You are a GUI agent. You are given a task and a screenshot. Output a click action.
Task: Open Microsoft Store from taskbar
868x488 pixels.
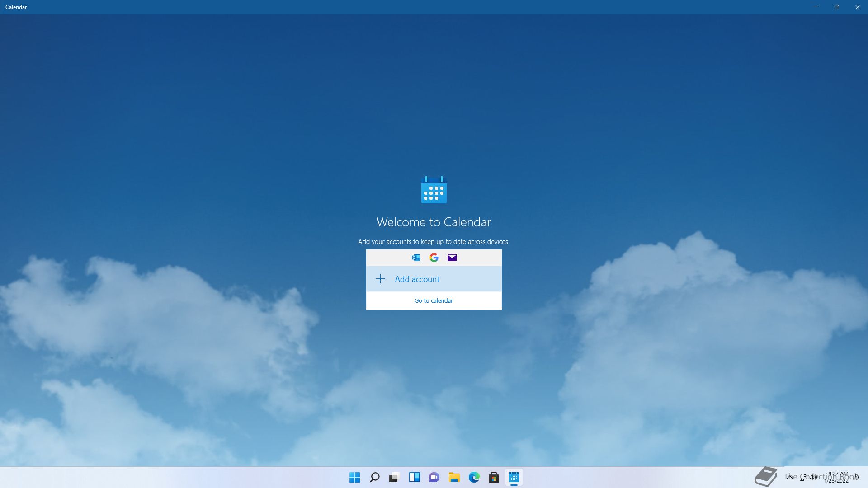click(494, 477)
